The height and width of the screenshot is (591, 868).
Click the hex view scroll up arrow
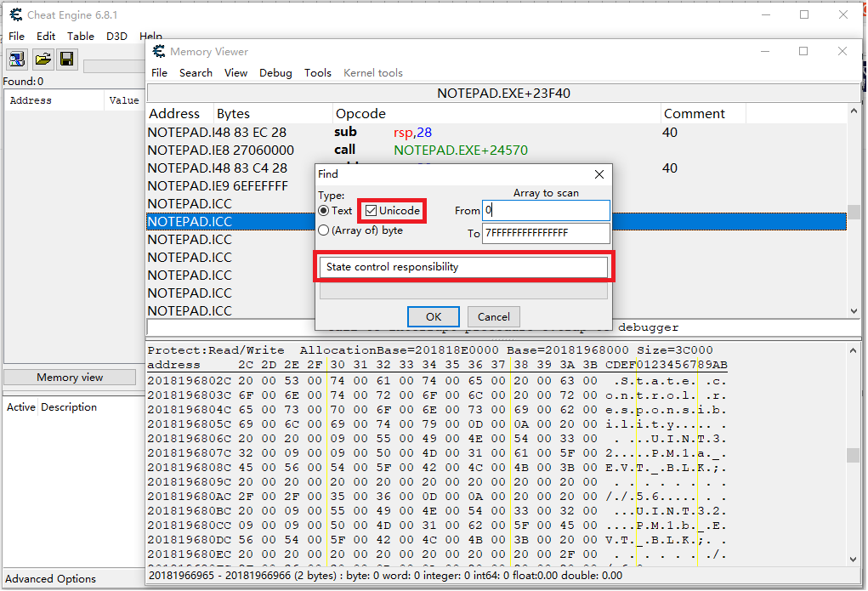click(853, 350)
